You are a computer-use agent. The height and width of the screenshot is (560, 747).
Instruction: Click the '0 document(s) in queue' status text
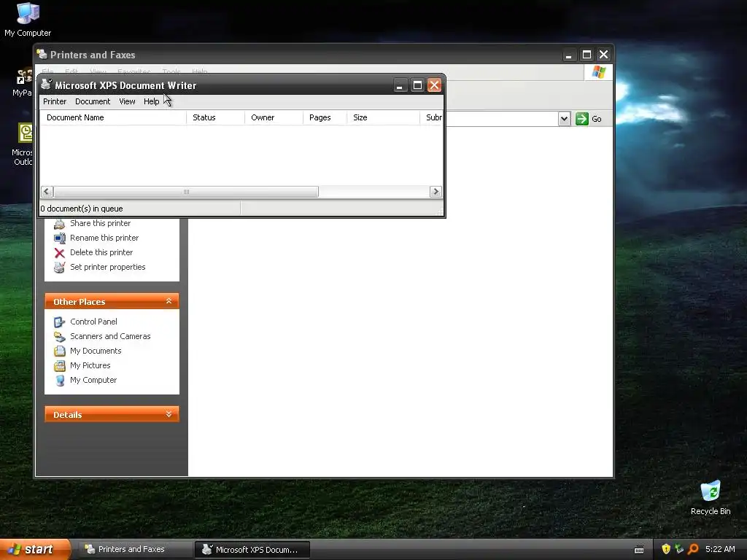click(x=82, y=209)
